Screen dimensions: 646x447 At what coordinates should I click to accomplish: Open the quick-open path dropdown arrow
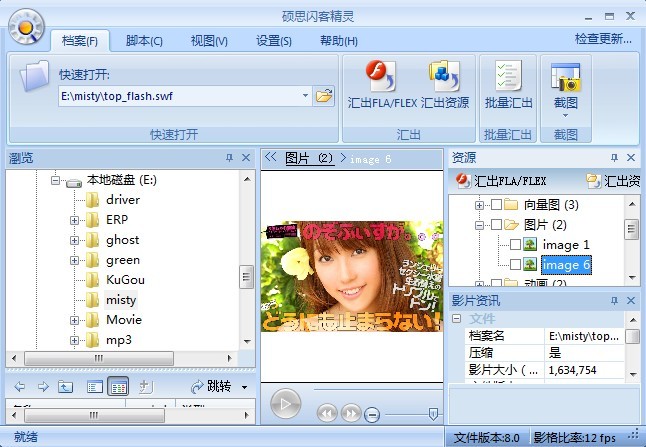[305, 96]
